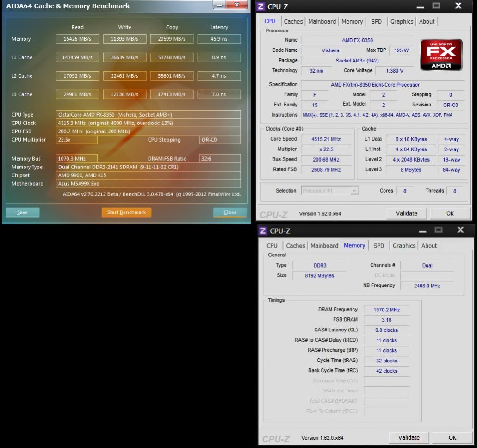Image resolution: width=477 pixels, height=448 pixels.
Task: Click DRAM Frequency value 1070.2 MHz
Action: click(387, 310)
